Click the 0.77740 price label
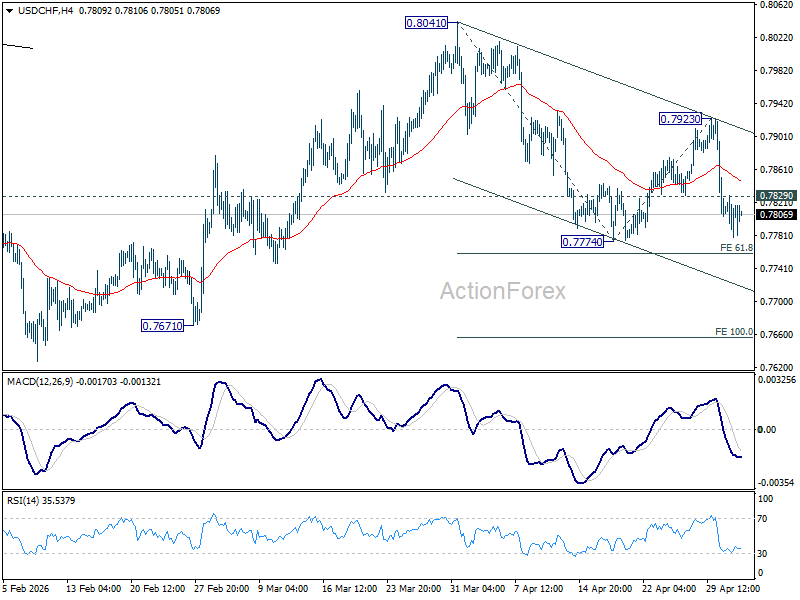This screenshot has width=800, height=600. [x=582, y=242]
